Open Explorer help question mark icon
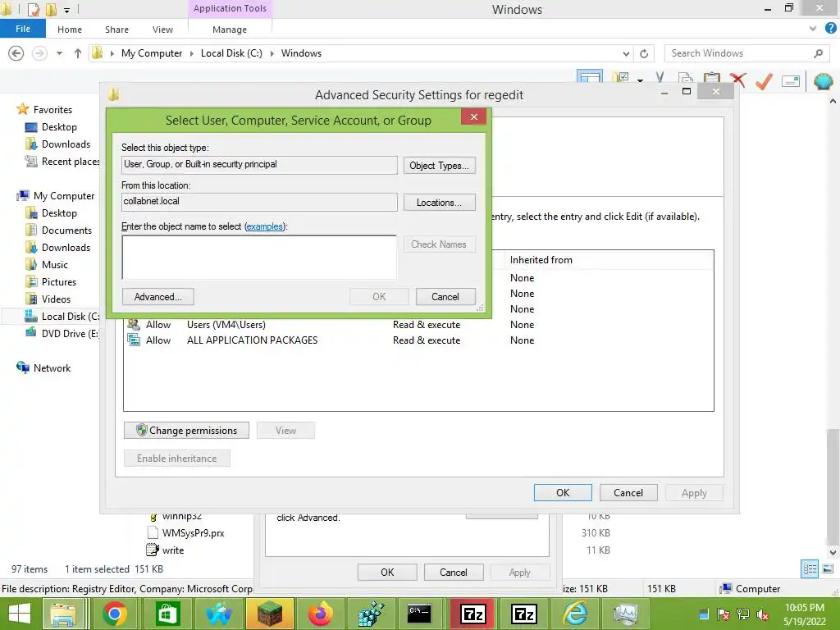This screenshot has width=840, height=630. pyautogui.click(x=830, y=29)
